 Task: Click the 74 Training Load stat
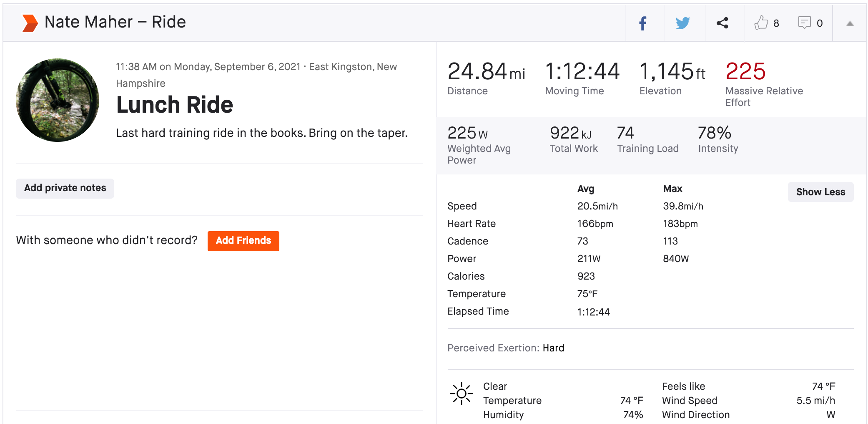(625, 133)
